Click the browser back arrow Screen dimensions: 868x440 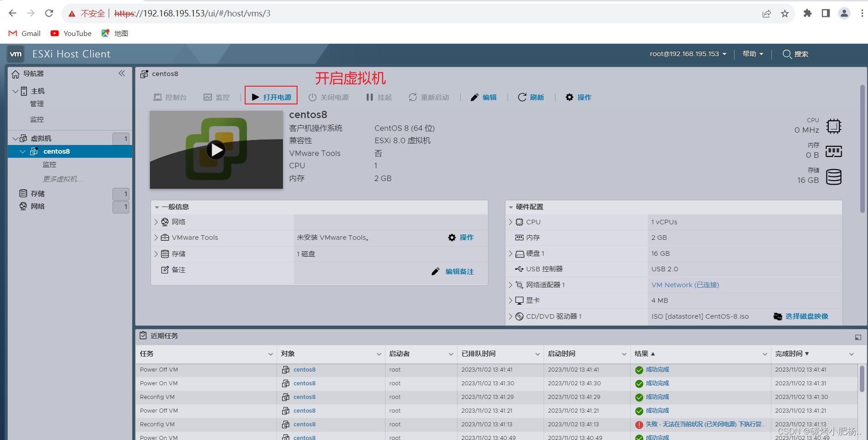[13, 13]
